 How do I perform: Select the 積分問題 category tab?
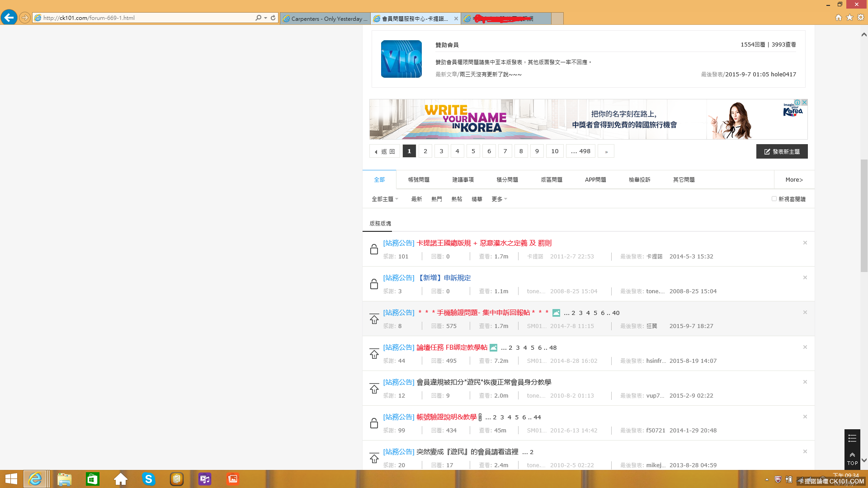[507, 179]
